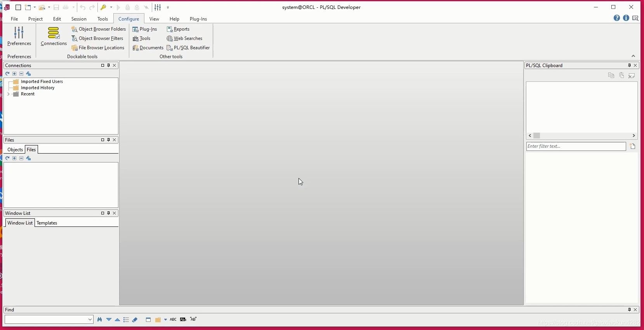Viewport: 644px width, 330px height.
Task: Toggle pin on the PL/SQL Clipboard panel
Action: point(630,66)
